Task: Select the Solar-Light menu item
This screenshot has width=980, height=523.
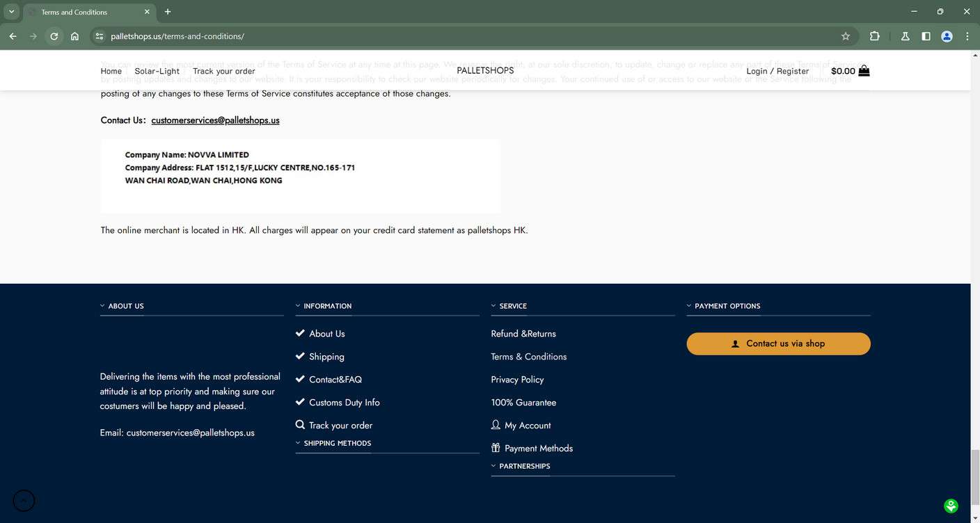Action: click(157, 70)
